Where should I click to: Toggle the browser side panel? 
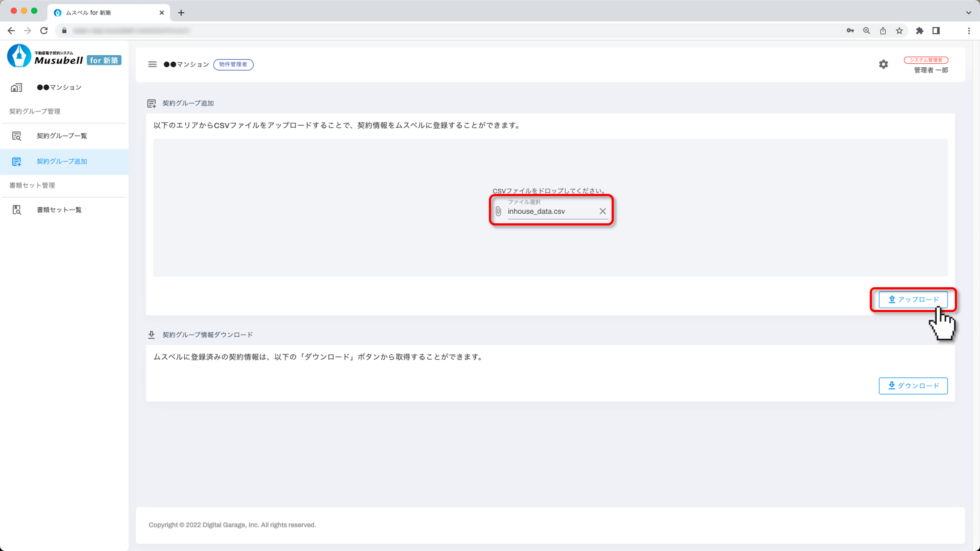(x=936, y=31)
